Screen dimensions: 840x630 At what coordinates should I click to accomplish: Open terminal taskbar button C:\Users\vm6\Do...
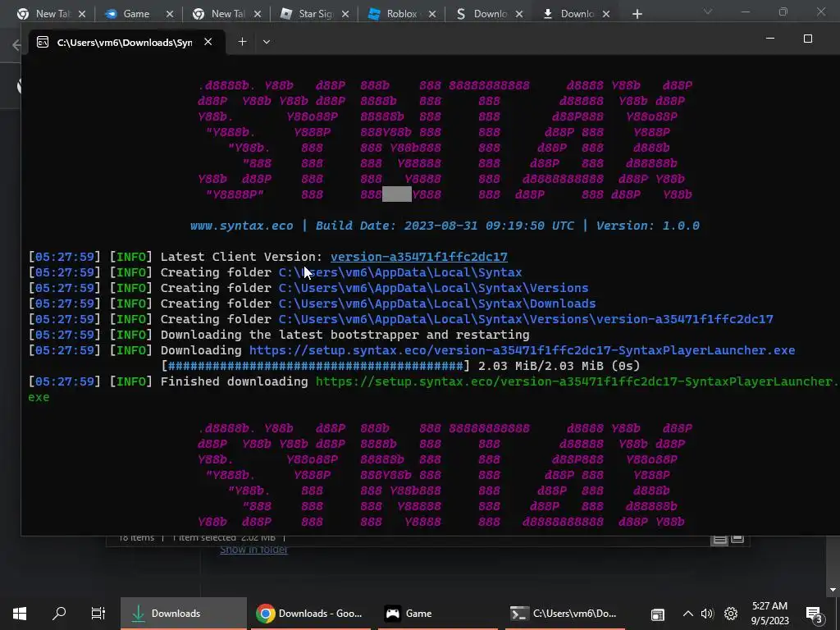(x=566, y=614)
